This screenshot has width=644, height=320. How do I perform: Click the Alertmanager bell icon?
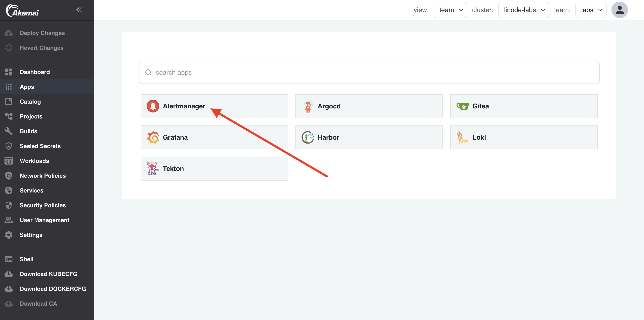click(x=153, y=106)
